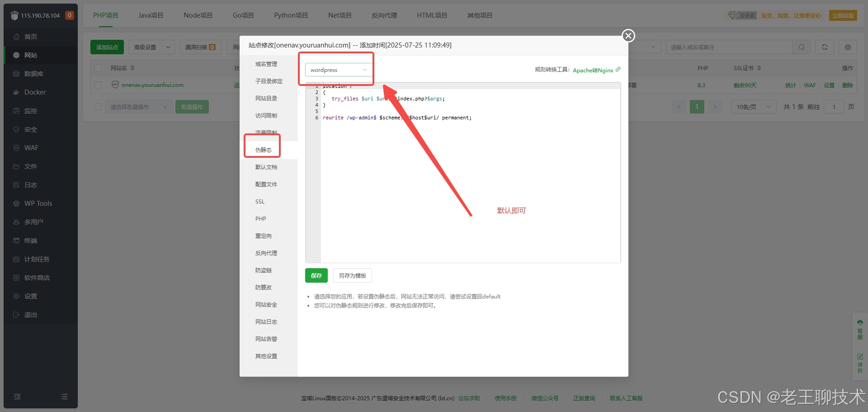Click the 客服 customer service floating icon
This screenshot has height=412, width=868.
860,330
